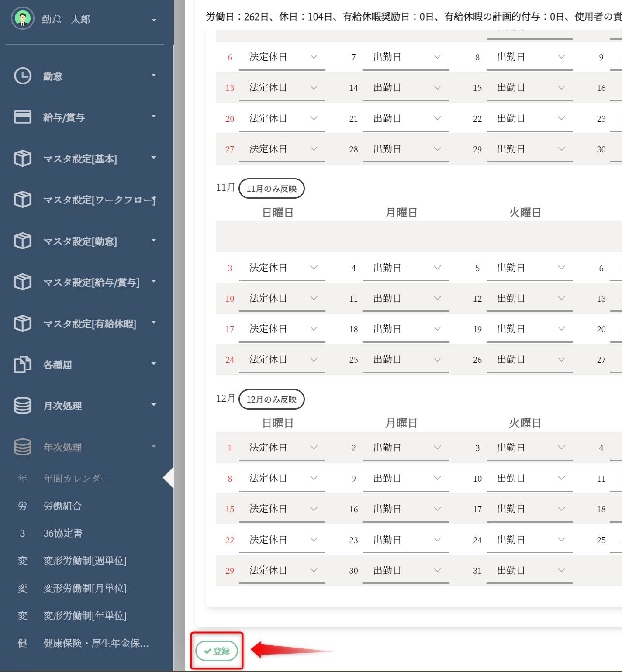Expand the マスタ設定[有給休暇] menu arrow

click(x=154, y=323)
